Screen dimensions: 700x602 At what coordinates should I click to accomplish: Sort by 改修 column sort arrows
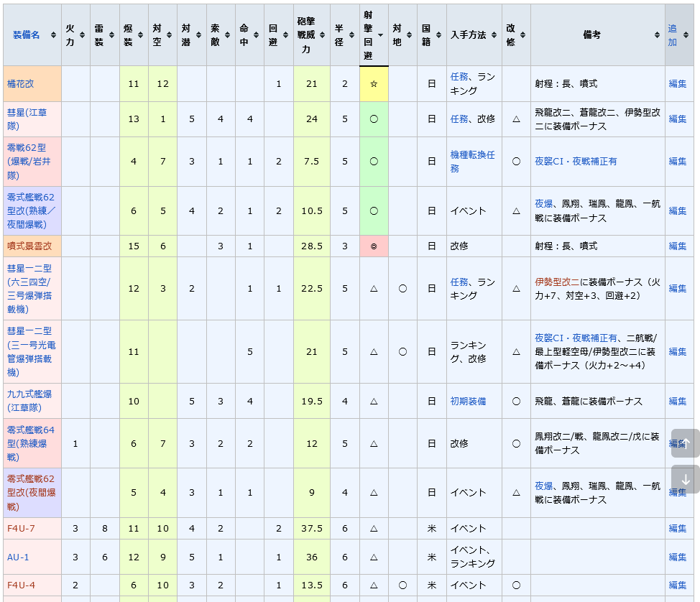point(522,35)
